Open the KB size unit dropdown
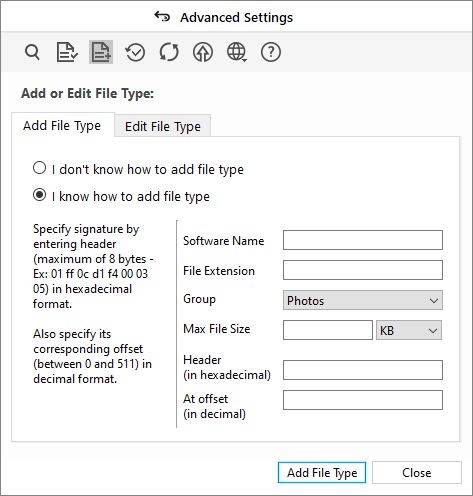473x496 pixels. (409, 330)
